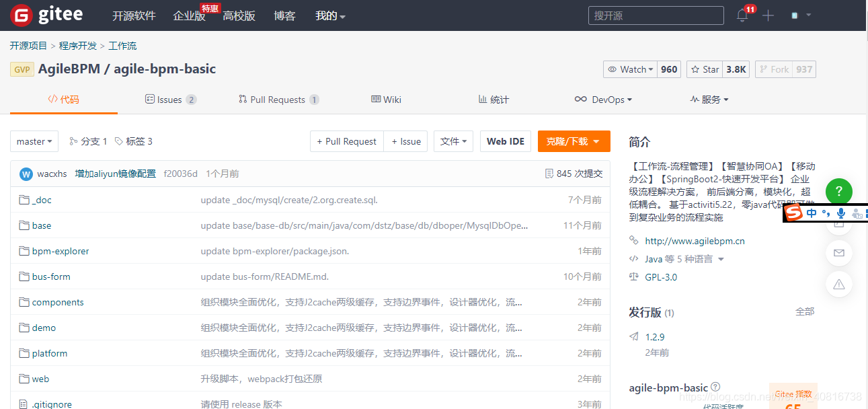Click the help icon beside agile-bpm-basic

click(x=715, y=387)
